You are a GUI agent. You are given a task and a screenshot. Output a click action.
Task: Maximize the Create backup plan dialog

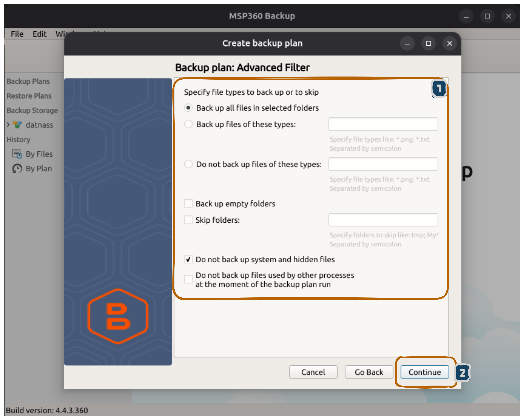tap(428, 43)
